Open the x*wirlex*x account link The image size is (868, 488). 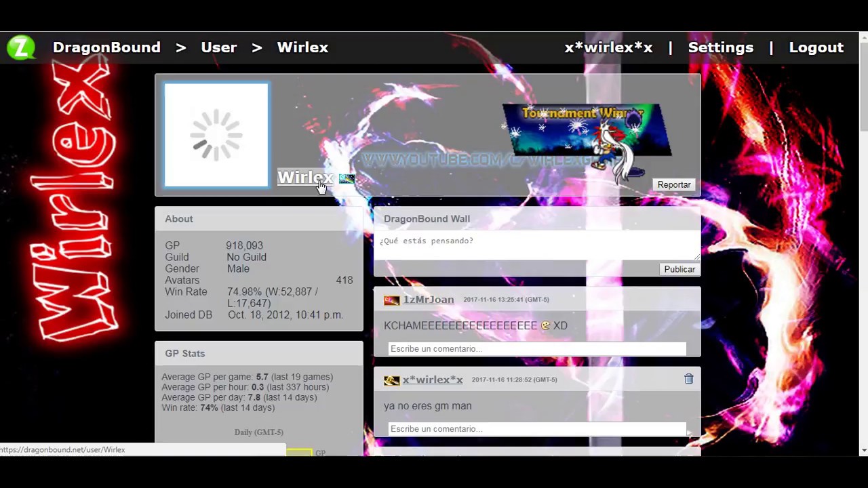click(x=608, y=47)
